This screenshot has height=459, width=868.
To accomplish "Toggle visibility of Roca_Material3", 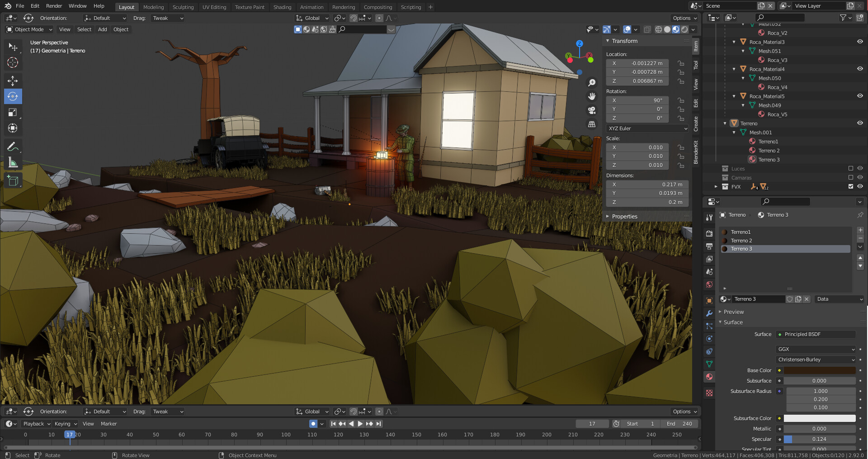I will pos(859,42).
